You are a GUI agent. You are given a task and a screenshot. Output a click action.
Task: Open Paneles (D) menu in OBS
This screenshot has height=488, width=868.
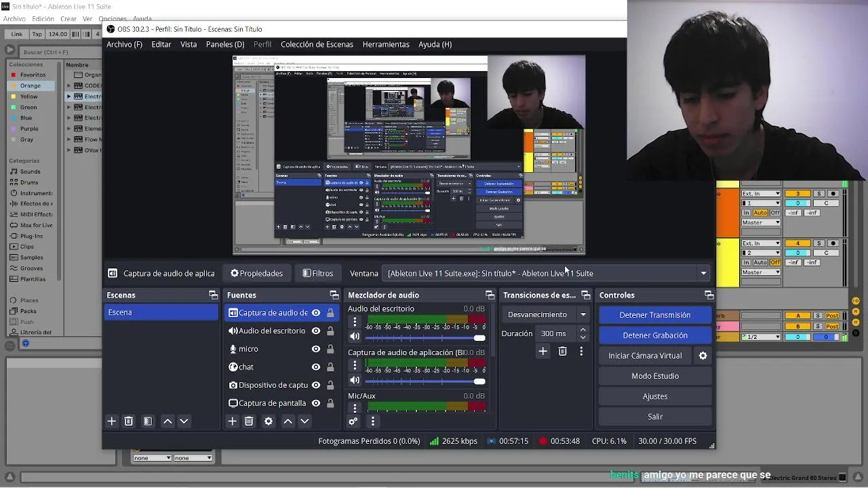[x=225, y=44]
